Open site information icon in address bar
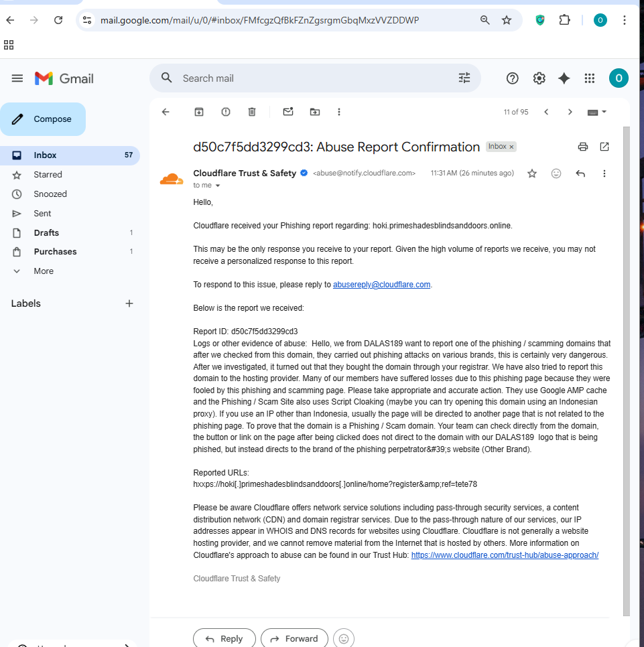Image resolution: width=644 pixels, height=647 pixels. [86, 20]
